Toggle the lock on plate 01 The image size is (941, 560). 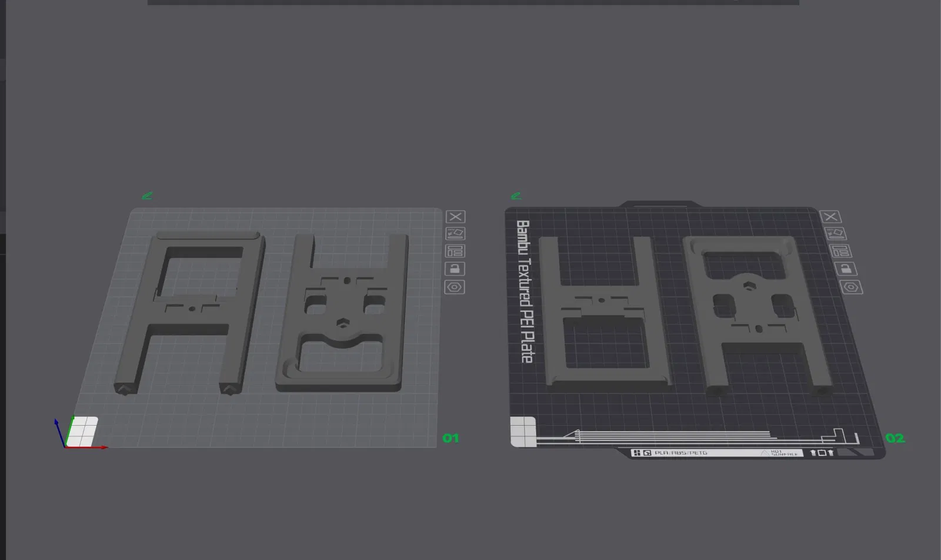455,269
